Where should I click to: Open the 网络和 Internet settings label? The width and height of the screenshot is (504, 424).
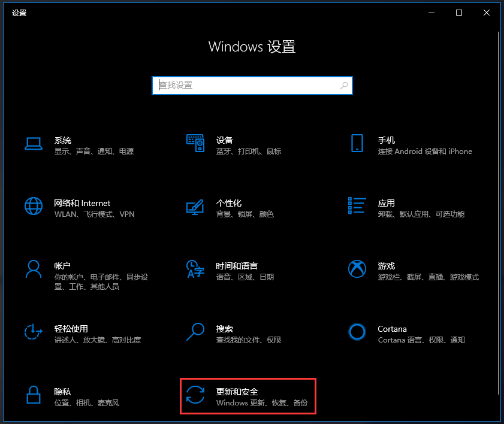[82, 203]
